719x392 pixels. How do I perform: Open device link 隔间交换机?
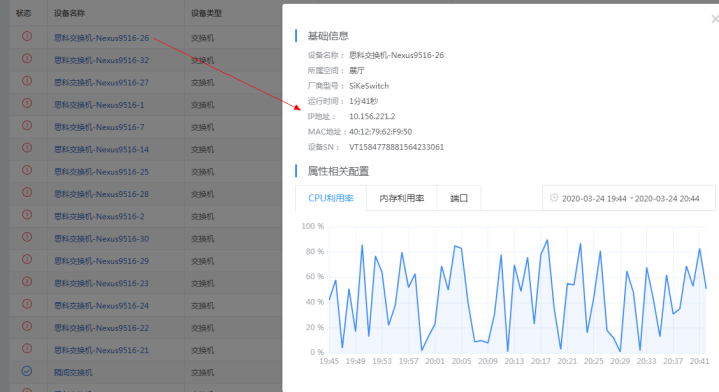tap(73, 373)
